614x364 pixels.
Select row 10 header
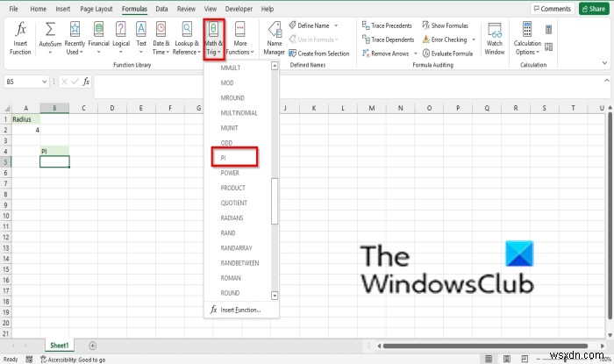pos(6,216)
